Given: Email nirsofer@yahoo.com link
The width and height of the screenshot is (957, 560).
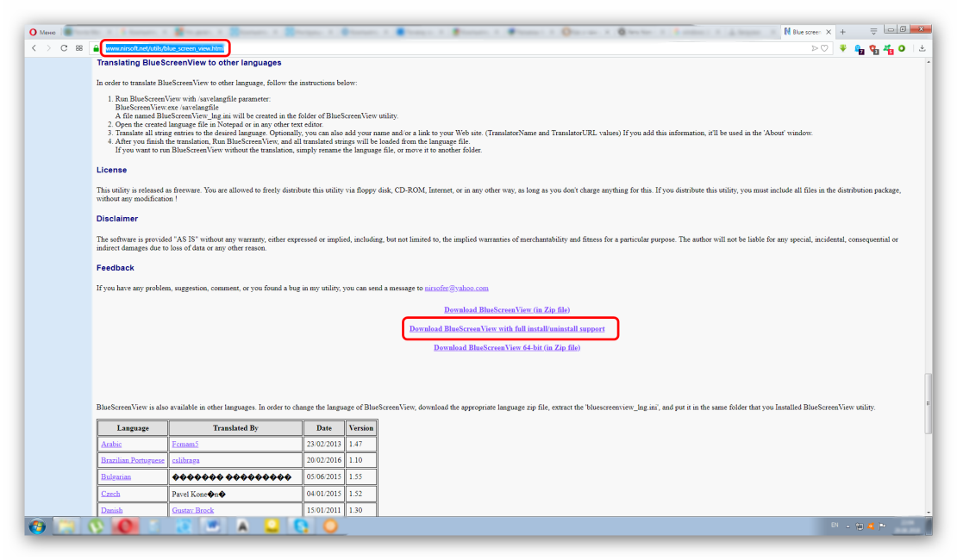Looking at the screenshot, I should tap(457, 288).
